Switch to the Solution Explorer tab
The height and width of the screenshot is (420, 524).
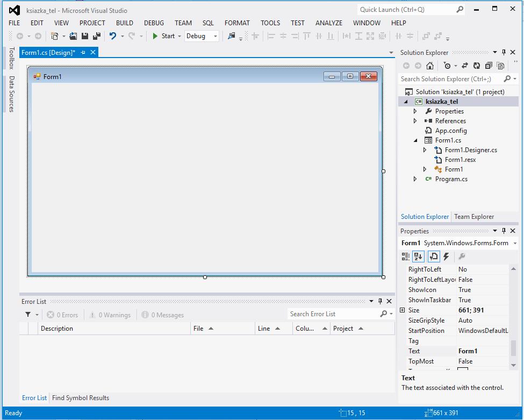click(x=425, y=217)
